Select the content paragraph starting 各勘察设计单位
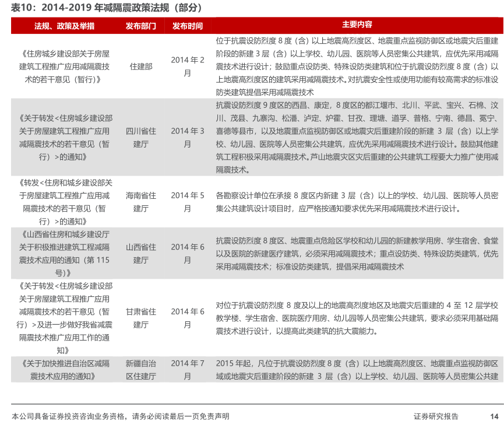 click(x=357, y=202)
